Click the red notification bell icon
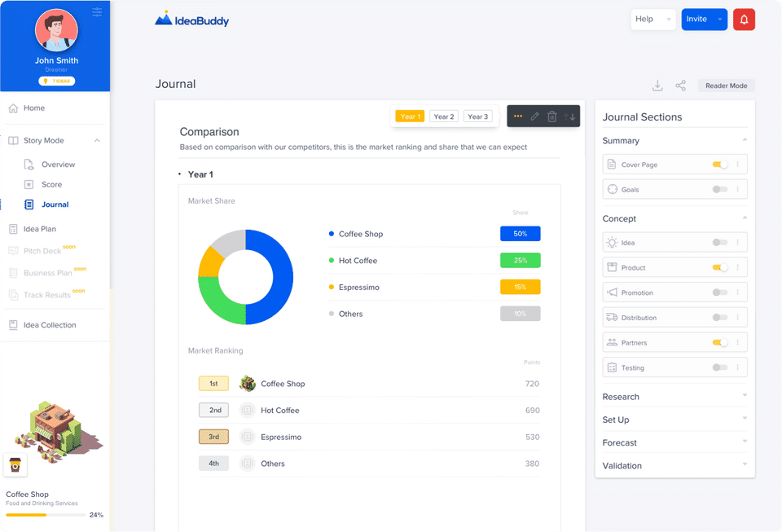 point(744,20)
